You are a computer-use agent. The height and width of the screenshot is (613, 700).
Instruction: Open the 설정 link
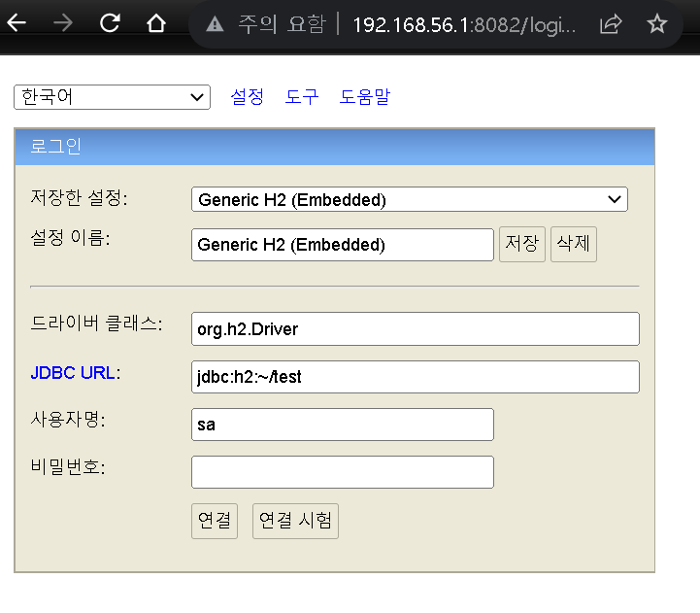(x=247, y=96)
